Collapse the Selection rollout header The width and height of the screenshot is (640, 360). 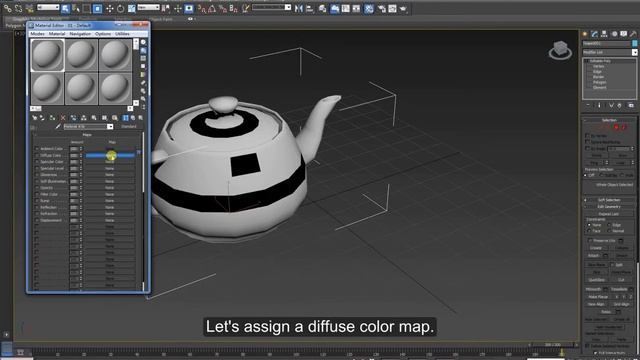click(x=609, y=120)
